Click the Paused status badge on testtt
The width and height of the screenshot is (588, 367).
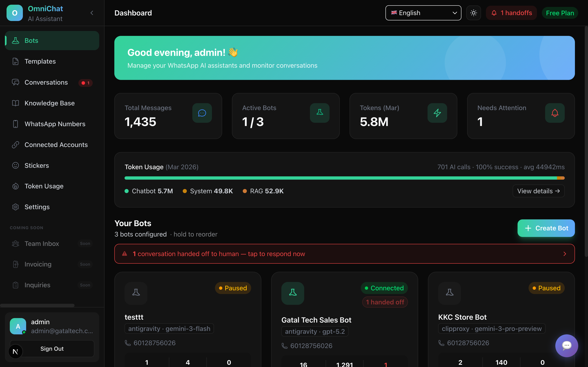coord(233,288)
